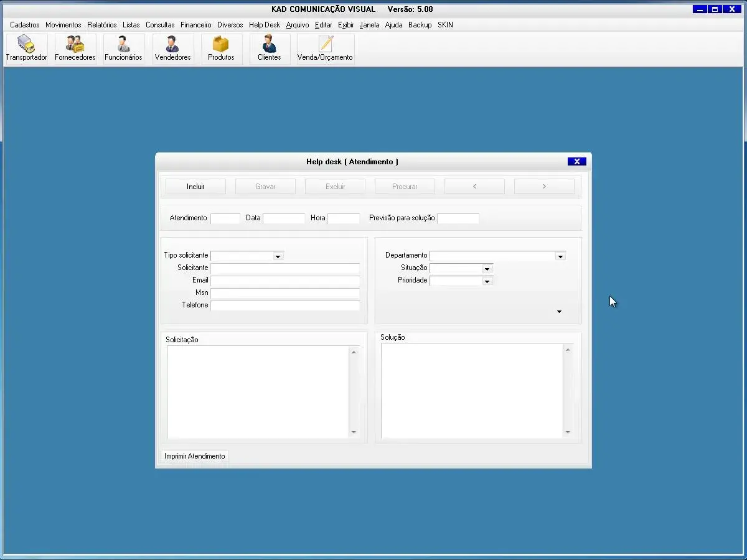
Task: Open the Relatórios menu
Action: pos(101,25)
